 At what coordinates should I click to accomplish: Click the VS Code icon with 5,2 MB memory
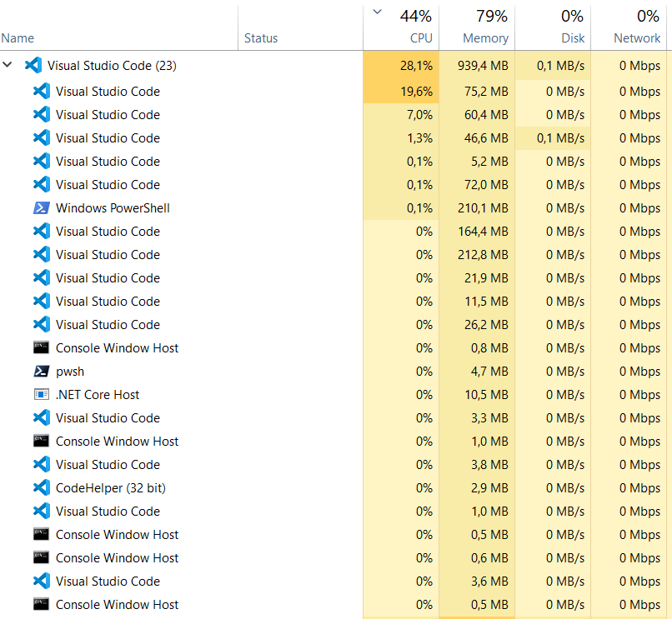(x=42, y=162)
